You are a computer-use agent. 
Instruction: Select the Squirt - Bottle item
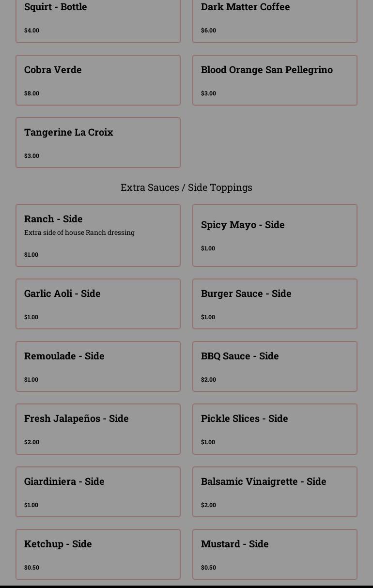tap(98, 20)
